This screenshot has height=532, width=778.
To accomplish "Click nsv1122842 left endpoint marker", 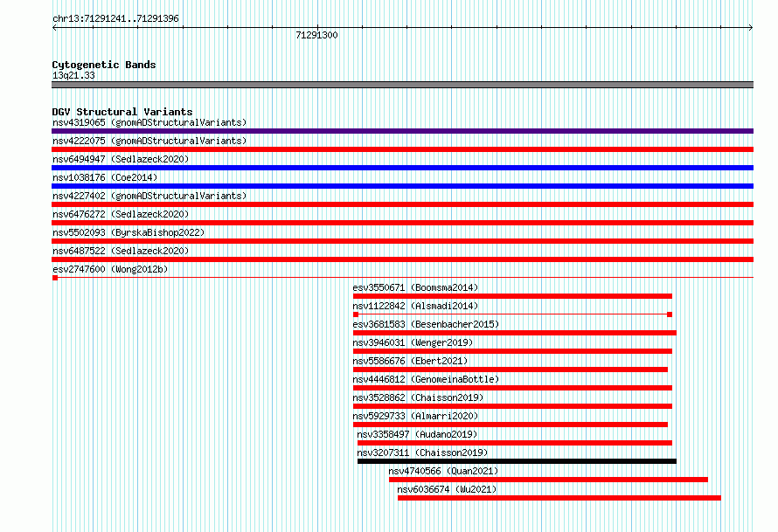I will pos(356,314).
